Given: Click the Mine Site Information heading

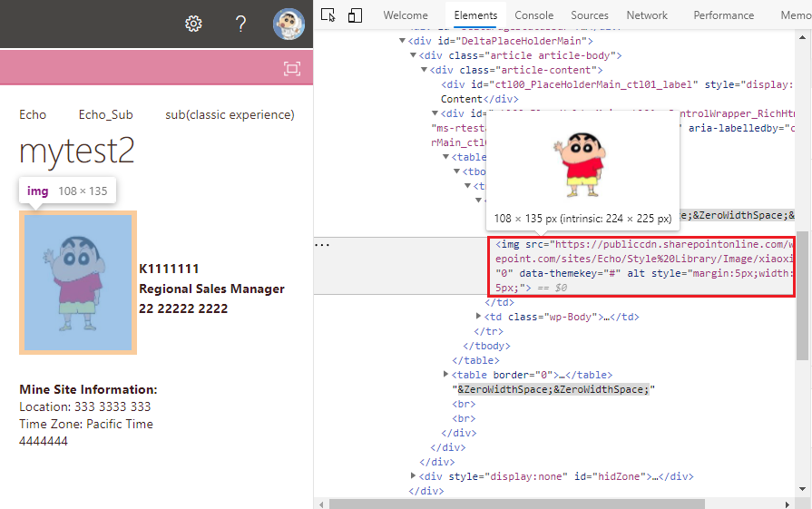Looking at the screenshot, I should [89, 389].
